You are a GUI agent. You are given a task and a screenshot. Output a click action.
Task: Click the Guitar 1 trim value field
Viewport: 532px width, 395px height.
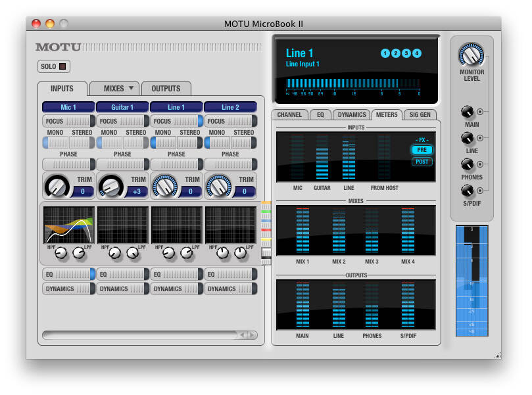(x=136, y=191)
